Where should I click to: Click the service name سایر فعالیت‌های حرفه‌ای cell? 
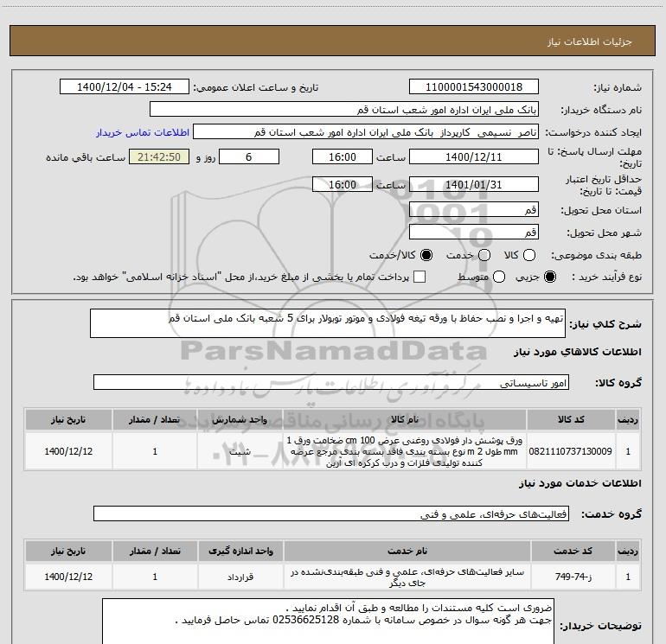pos(407,577)
